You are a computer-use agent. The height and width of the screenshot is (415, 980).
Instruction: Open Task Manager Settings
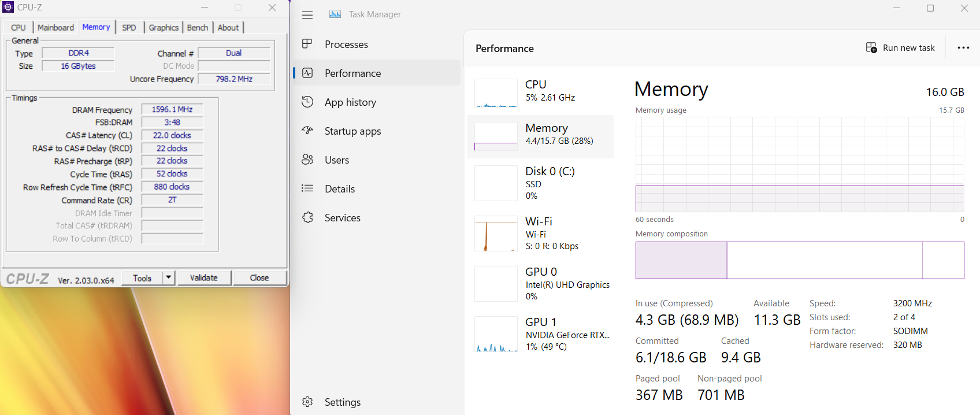377,402
